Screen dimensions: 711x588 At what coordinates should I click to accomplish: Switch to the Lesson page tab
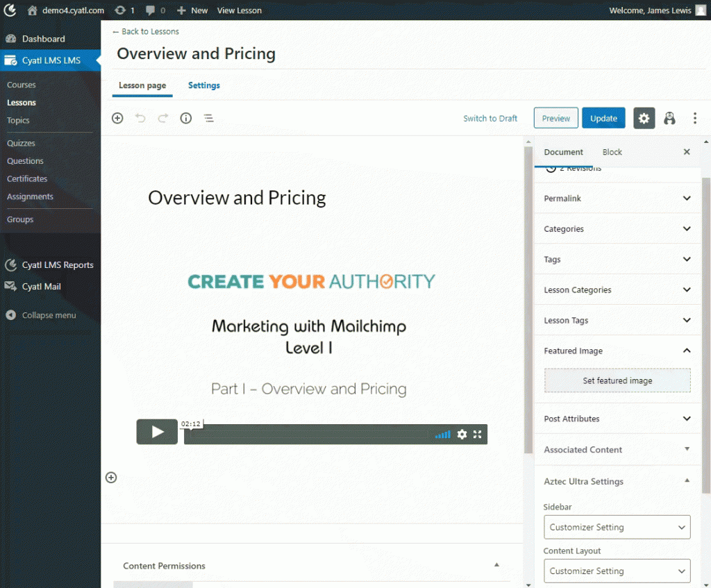point(142,85)
